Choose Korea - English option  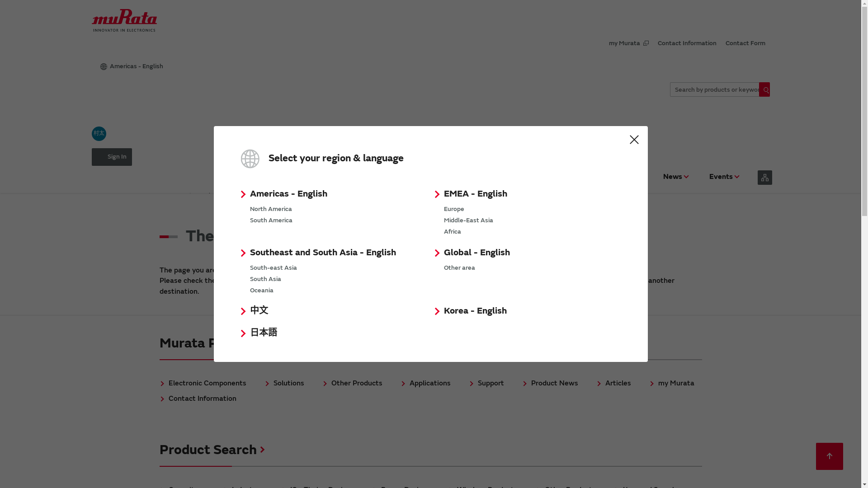(x=475, y=311)
